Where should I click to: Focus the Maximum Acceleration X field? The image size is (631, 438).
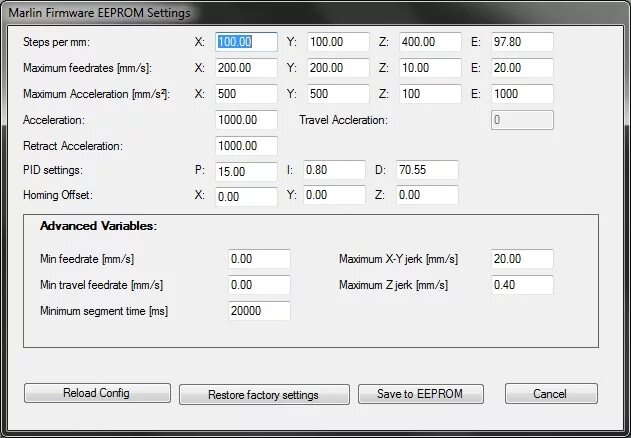246,94
